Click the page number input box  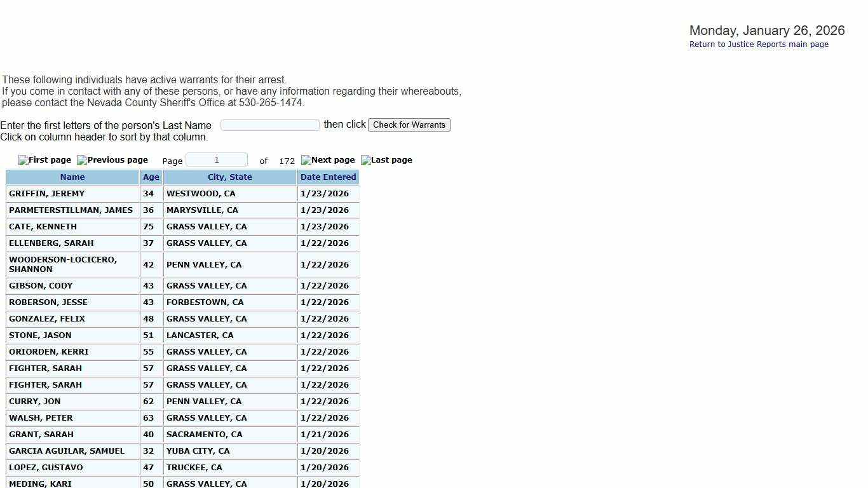217,160
